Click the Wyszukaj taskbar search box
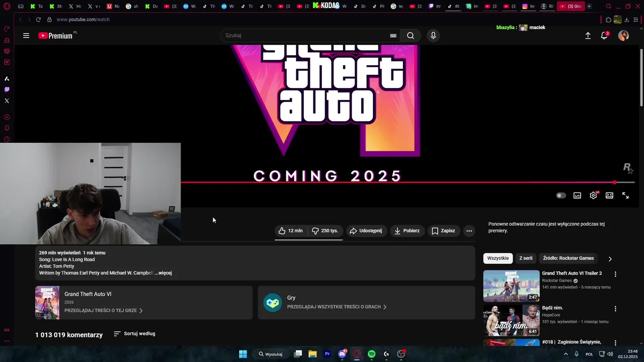644x362 pixels. point(271,354)
